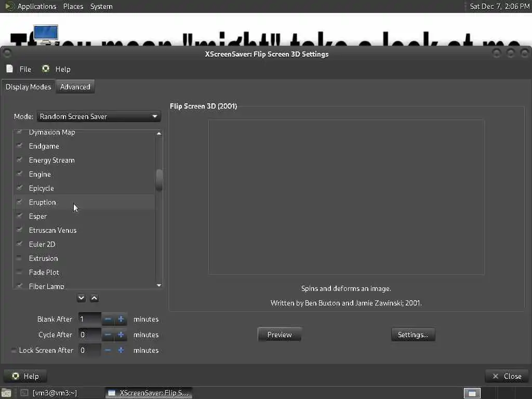Select the Energy Stream list entry
This screenshot has width=532, height=399.
pos(85,160)
